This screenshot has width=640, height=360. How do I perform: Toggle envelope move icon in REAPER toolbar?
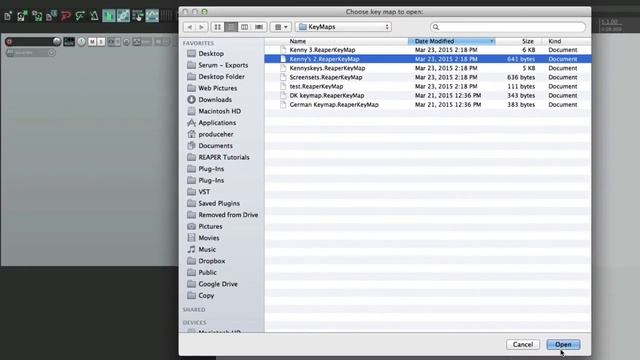[152, 16]
